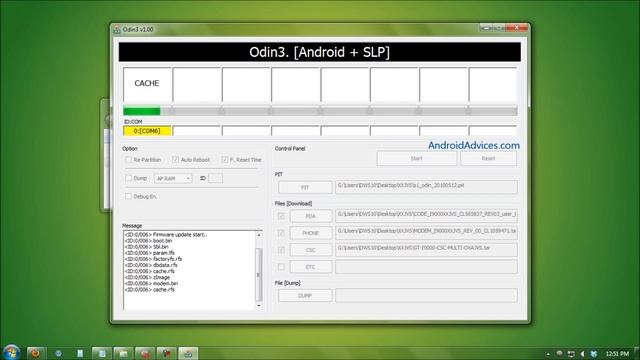Enable the Dump checkbox
This screenshot has width=640, height=360.
129,178
